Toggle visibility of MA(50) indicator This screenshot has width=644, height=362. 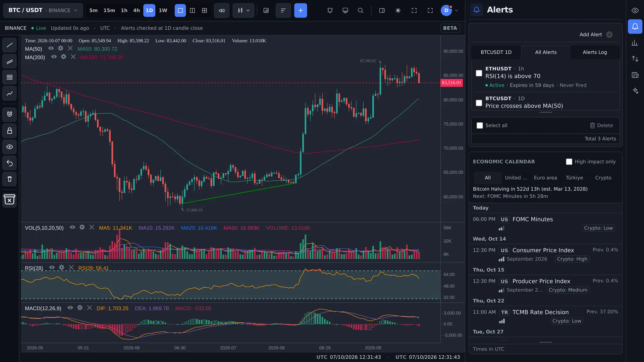[51, 48]
